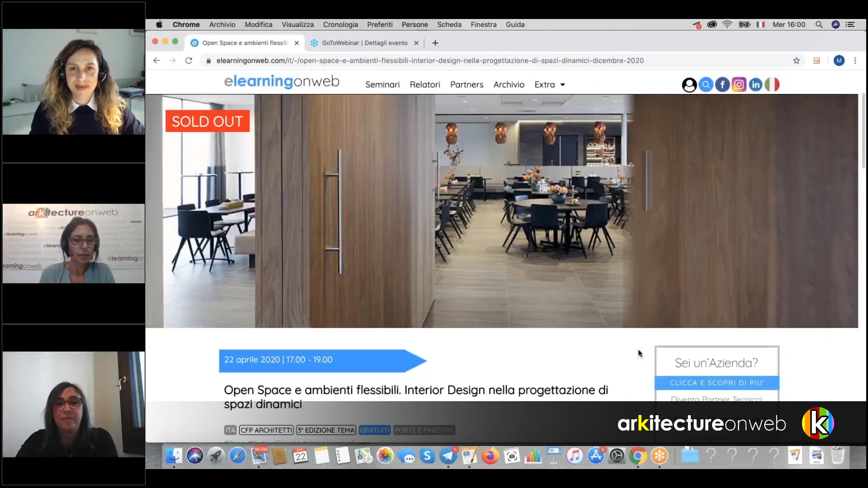Viewport: 868px width, 488px height.
Task: Open Safari from the Dock
Action: coord(237,456)
